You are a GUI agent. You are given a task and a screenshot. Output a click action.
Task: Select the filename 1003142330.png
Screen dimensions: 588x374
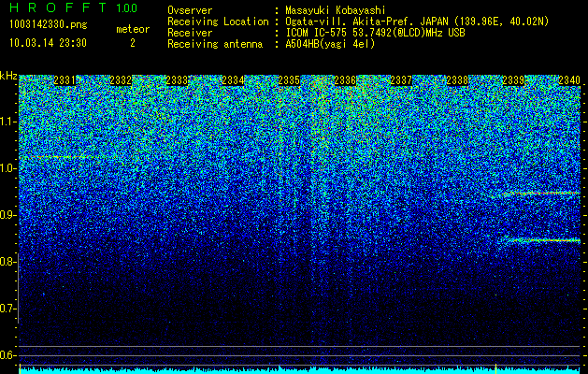(49, 24)
